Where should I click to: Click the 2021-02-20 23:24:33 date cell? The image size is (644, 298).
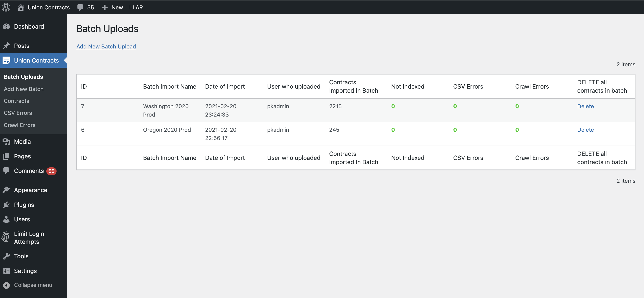[x=220, y=110]
